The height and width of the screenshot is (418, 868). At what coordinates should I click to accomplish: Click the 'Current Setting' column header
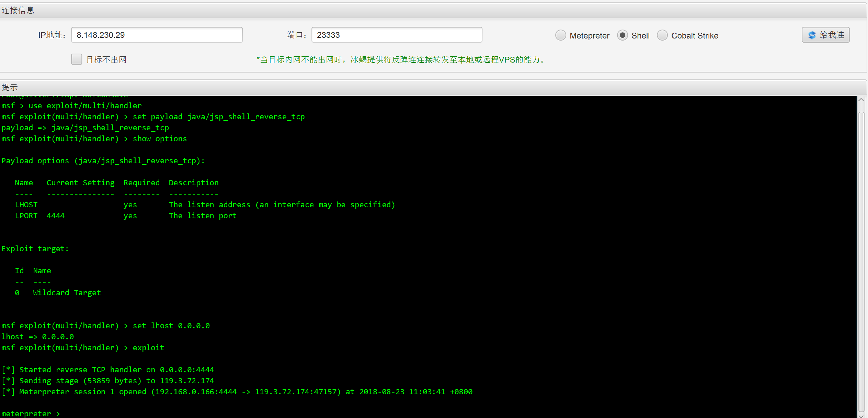click(81, 183)
